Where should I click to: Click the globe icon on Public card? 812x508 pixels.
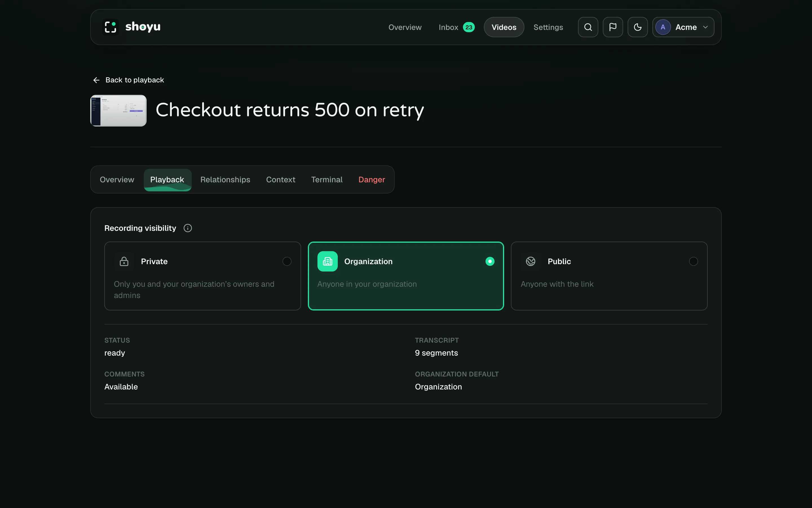pyautogui.click(x=531, y=261)
